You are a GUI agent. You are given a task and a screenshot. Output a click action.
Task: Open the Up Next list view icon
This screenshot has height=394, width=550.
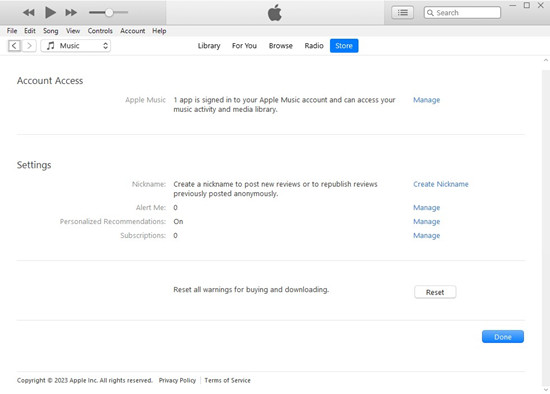[x=402, y=13]
